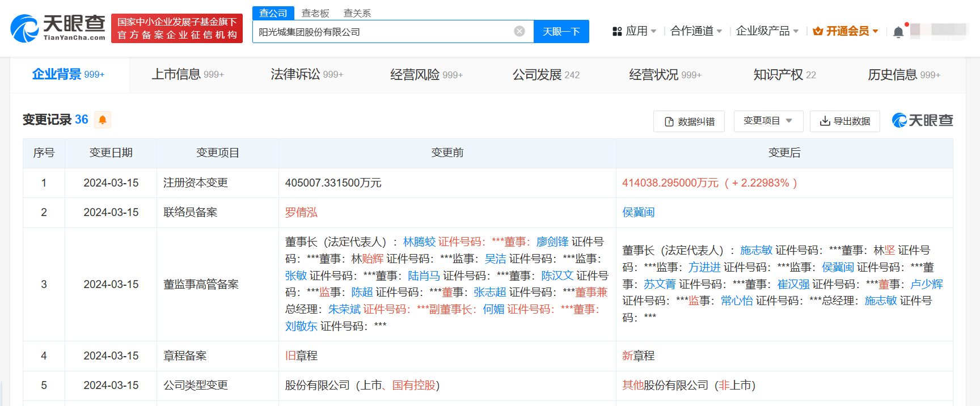Open 吴洁 person link

495,259
